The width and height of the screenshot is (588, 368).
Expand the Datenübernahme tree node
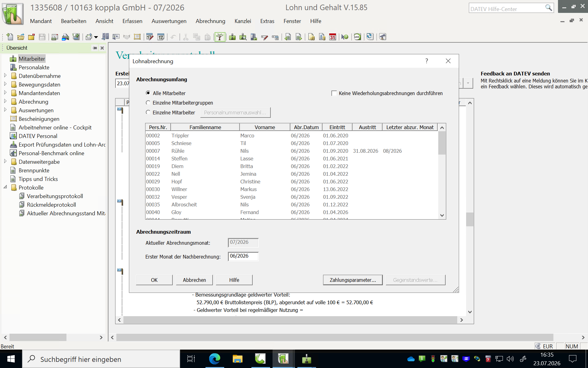tap(5, 75)
